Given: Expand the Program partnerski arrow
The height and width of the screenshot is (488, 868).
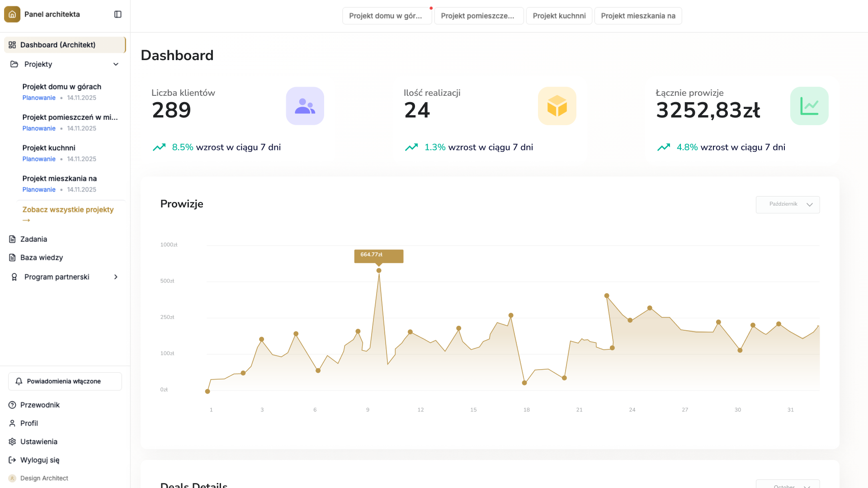Looking at the screenshot, I should tap(116, 277).
